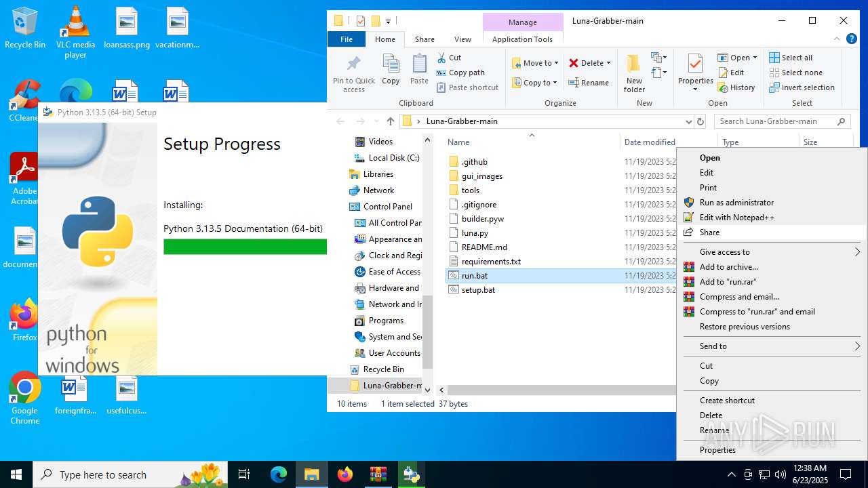The image size is (868, 488).
Task: Open Microsoft Edge from the taskbar
Action: (x=279, y=474)
